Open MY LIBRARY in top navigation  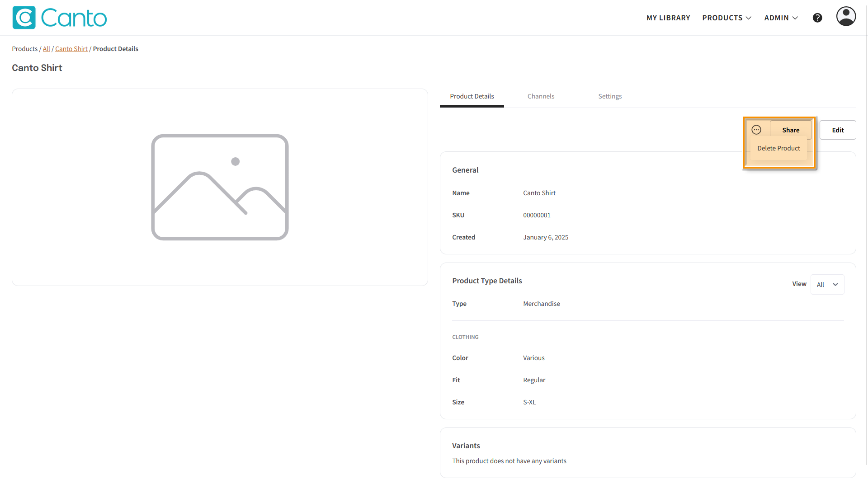click(x=668, y=18)
